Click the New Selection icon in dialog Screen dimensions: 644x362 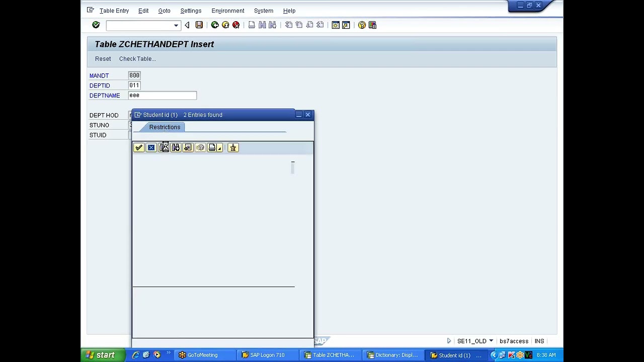click(188, 148)
